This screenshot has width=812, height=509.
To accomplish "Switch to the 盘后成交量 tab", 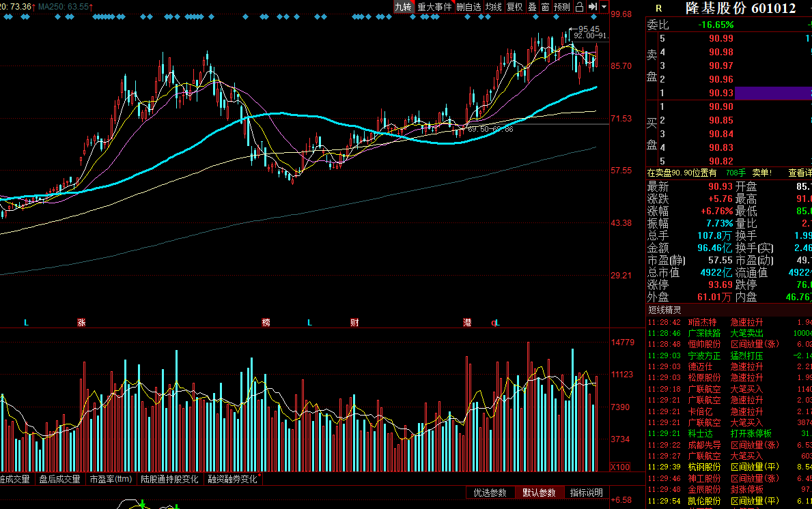I will pyautogui.click(x=59, y=479).
